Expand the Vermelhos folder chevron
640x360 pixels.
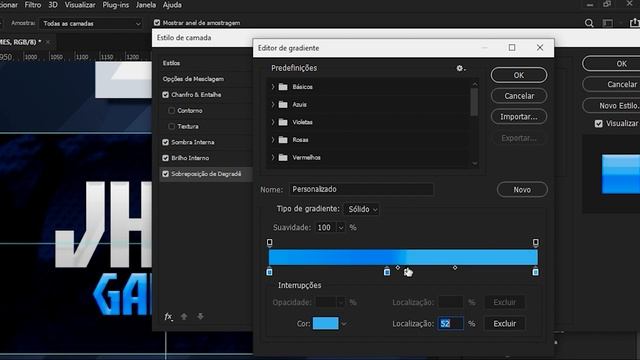point(273,157)
